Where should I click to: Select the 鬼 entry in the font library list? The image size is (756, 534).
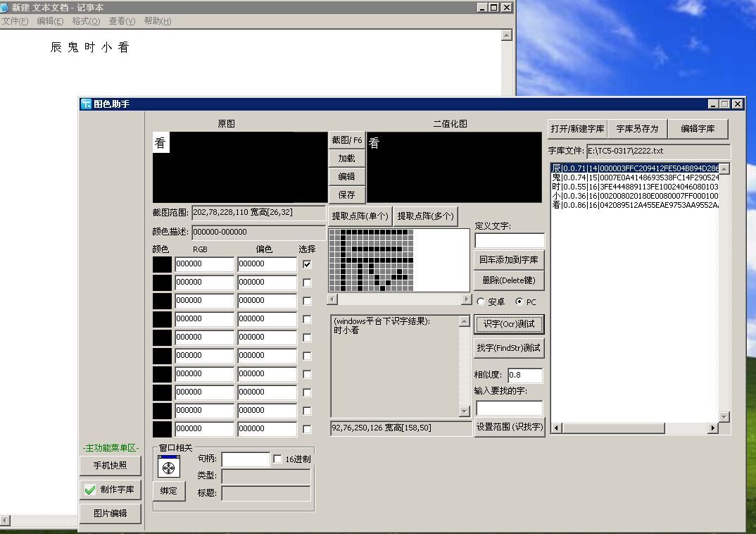pos(635,178)
